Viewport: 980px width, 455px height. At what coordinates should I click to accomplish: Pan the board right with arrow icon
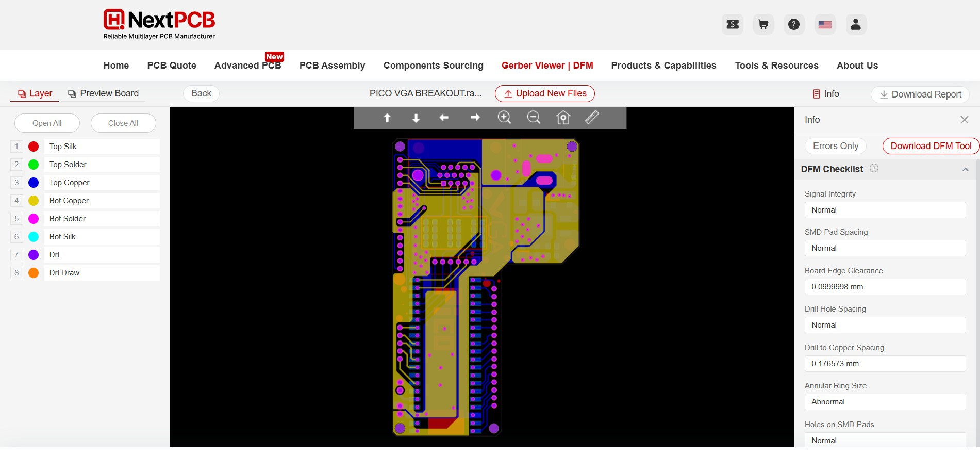click(475, 118)
